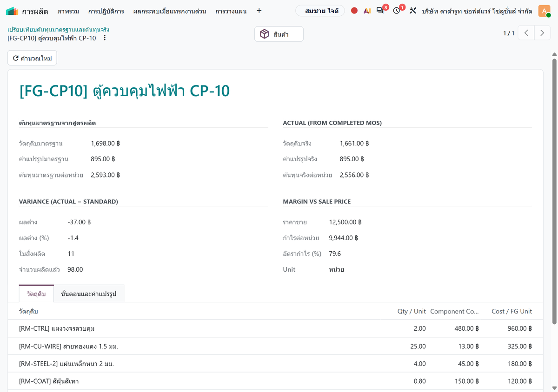Open the สินค้า smart button
The height and width of the screenshot is (392, 558).
[x=279, y=34]
